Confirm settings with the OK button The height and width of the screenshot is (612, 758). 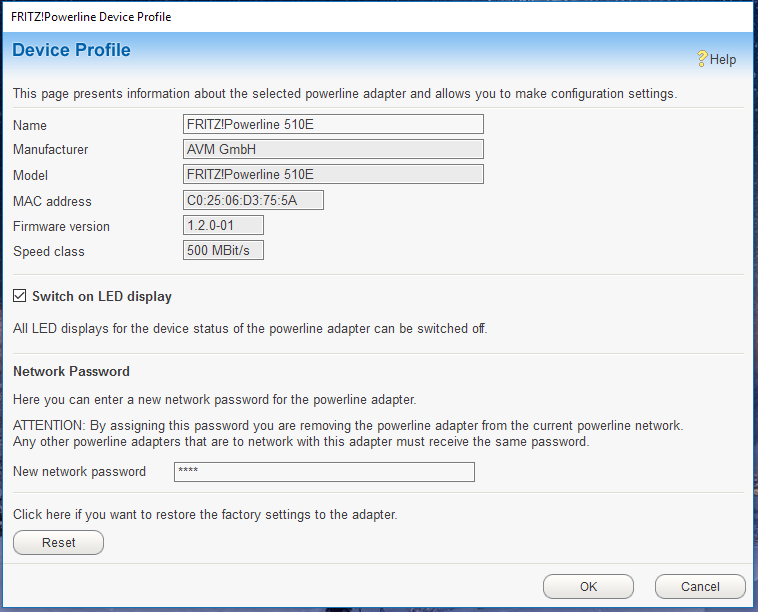pos(588,587)
